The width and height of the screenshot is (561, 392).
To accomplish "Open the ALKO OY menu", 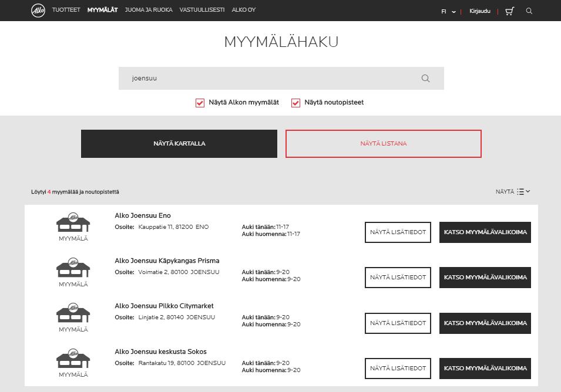I will click(244, 10).
